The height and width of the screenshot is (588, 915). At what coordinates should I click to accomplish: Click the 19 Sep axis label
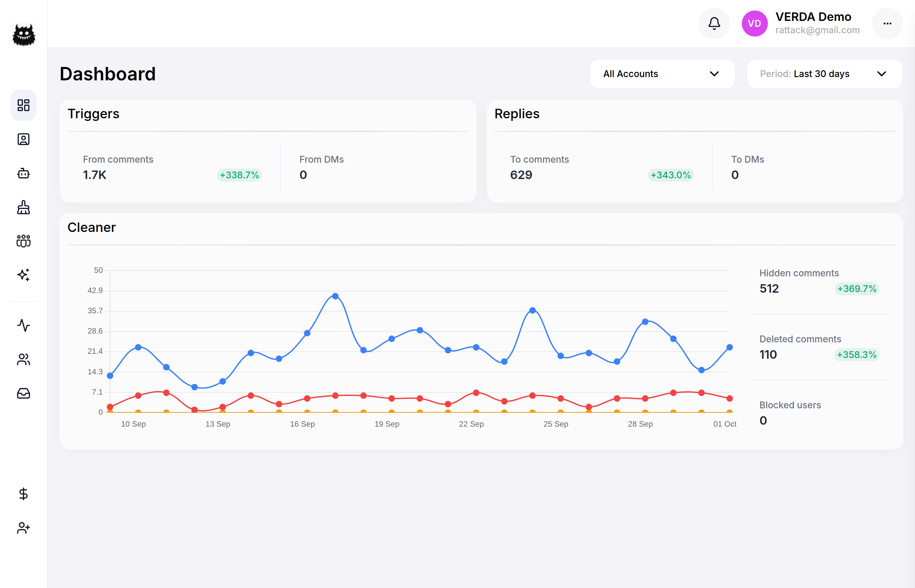pos(387,424)
